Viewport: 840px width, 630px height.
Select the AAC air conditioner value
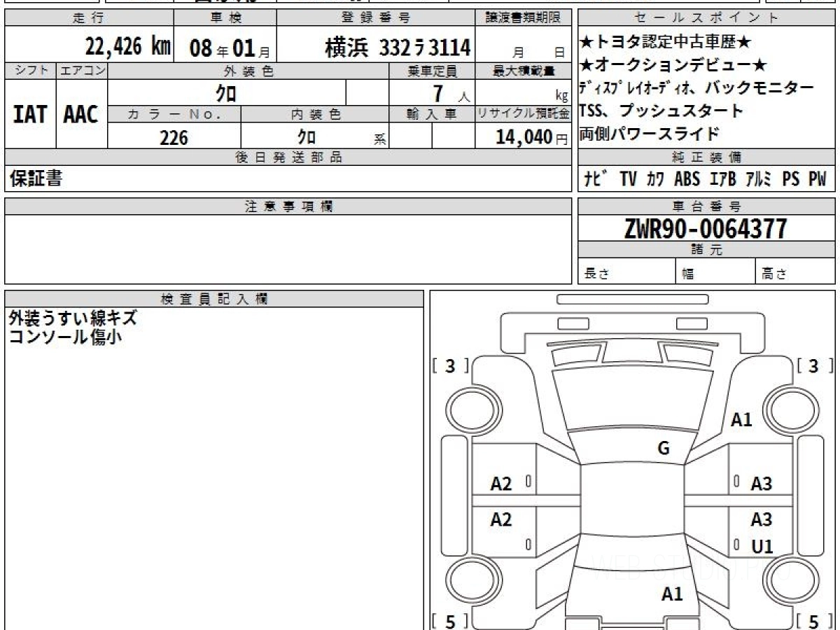point(81,114)
